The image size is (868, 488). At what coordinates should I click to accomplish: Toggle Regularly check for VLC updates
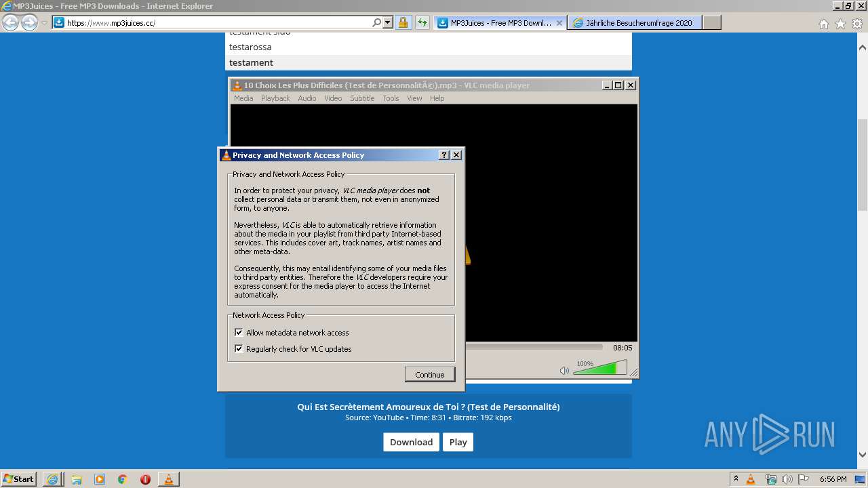pyautogui.click(x=239, y=349)
